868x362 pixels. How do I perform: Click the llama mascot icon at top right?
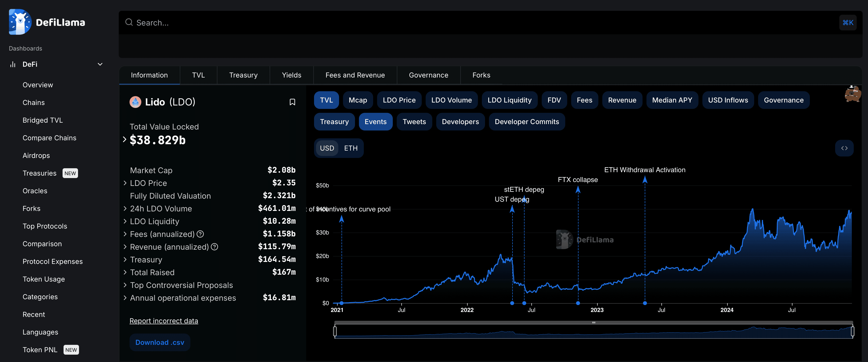pyautogui.click(x=853, y=94)
